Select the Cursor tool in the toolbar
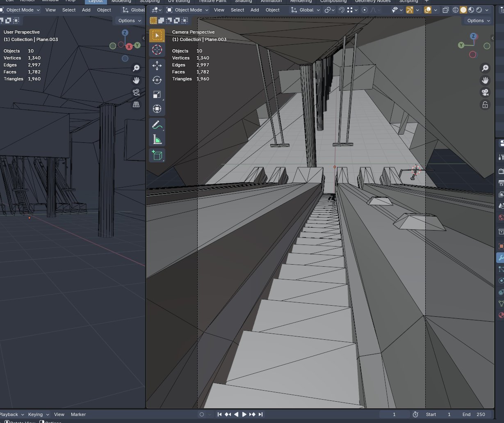 [157, 50]
